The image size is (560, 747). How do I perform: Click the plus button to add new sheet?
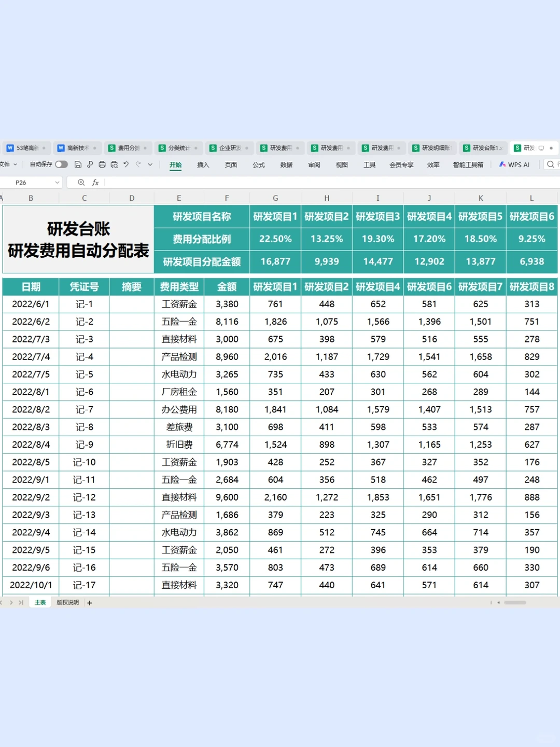(89, 602)
